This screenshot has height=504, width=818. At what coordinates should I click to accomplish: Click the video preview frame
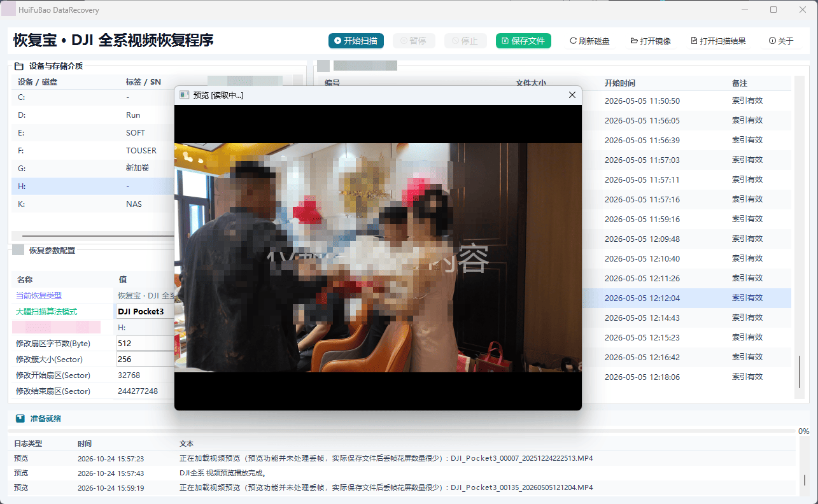coord(378,257)
